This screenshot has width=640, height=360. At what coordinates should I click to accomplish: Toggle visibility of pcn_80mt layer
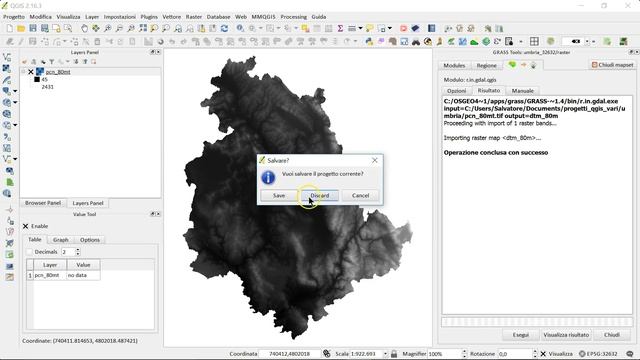(31, 72)
